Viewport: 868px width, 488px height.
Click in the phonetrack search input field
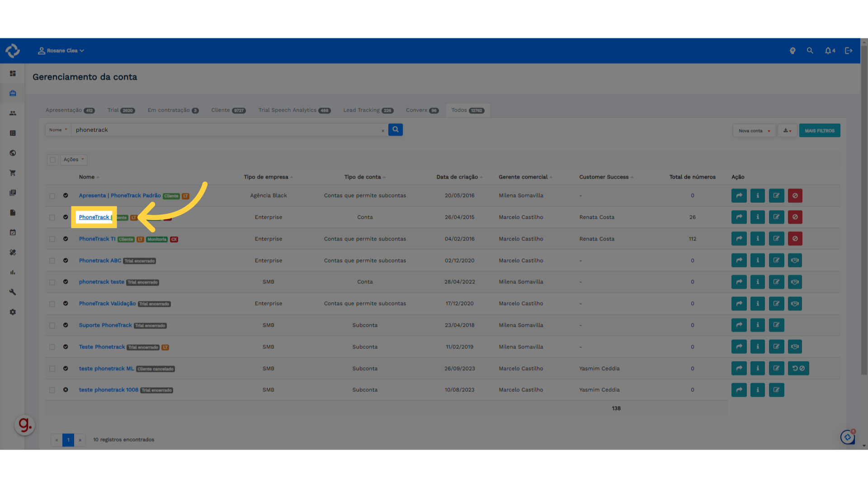pyautogui.click(x=226, y=130)
